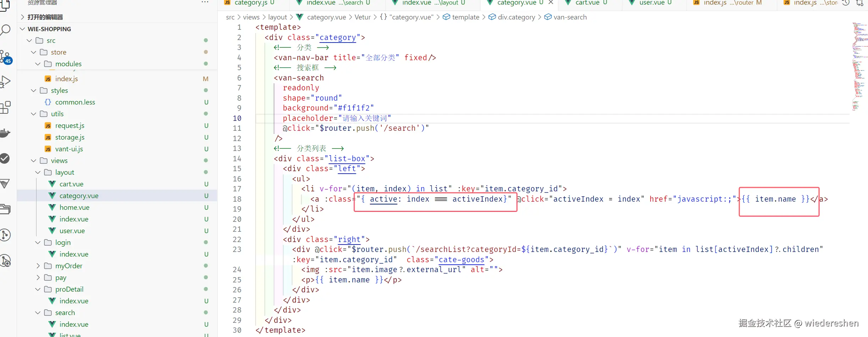The width and height of the screenshot is (868, 337).
Task: Click the div.category breadcrumb
Action: (516, 17)
